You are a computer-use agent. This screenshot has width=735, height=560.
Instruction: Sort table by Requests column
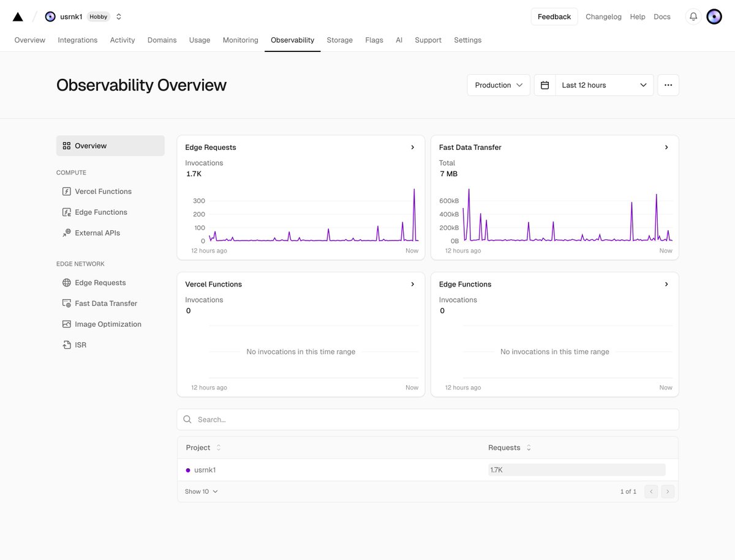(x=510, y=448)
